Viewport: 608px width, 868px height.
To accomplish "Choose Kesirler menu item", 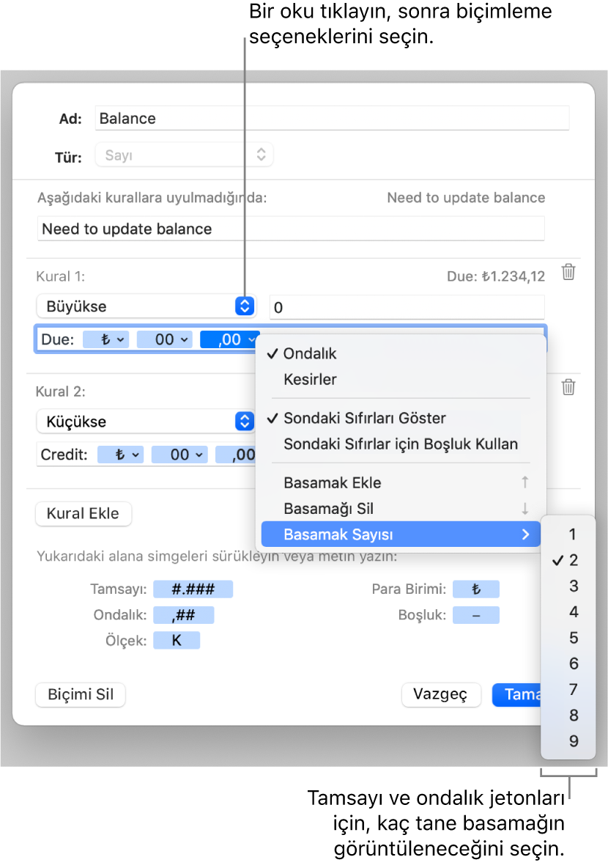I will tap(401, 379).
